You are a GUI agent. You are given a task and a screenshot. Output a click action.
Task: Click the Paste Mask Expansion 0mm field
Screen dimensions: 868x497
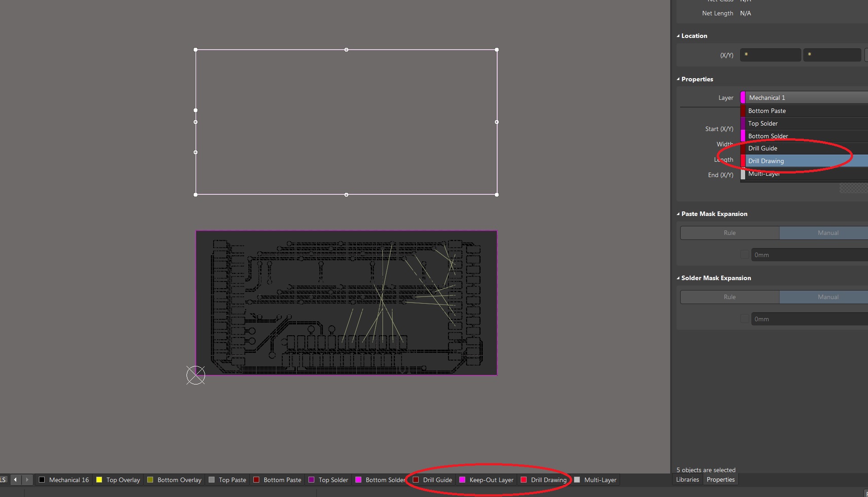809,255
